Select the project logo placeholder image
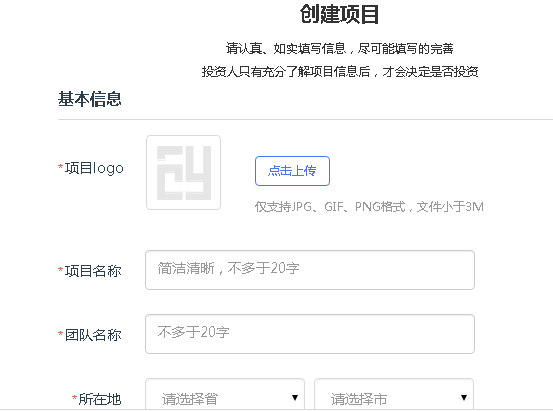Screen dimensions: 553x411 tap(183, 173)
